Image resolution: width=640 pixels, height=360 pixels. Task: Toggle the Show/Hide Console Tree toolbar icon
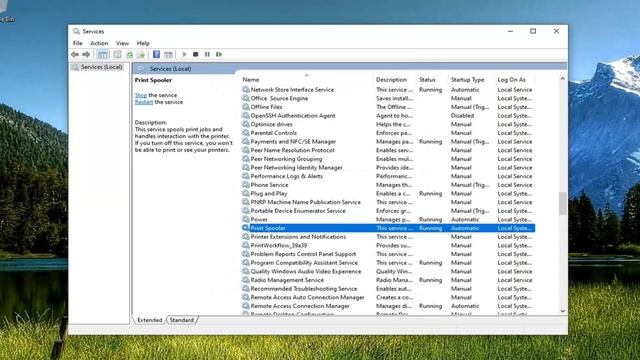102,54
